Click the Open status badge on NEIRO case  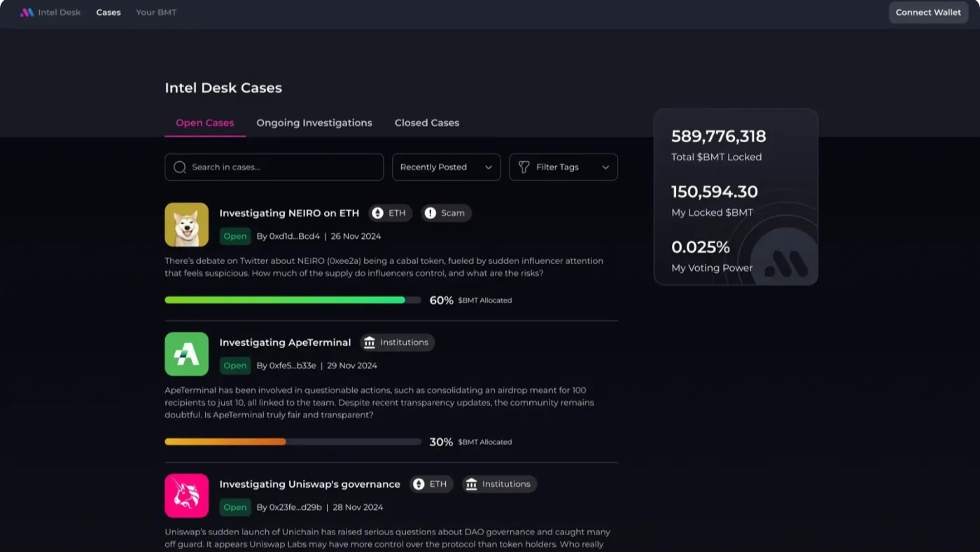[235, 236]
